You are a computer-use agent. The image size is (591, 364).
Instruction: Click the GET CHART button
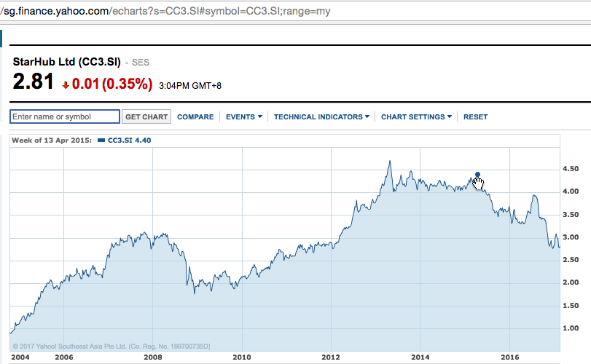coord(146,116)
